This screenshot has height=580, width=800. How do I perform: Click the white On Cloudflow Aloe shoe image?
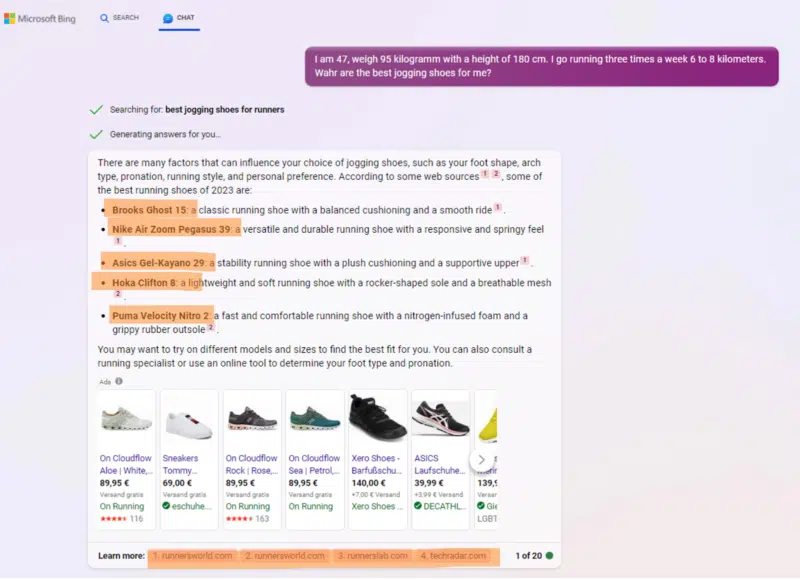pyautogui.click(x=126, y=420)
